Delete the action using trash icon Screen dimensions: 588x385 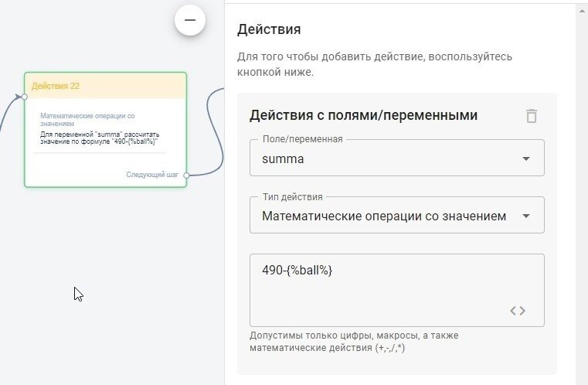(x=531, y=115)
